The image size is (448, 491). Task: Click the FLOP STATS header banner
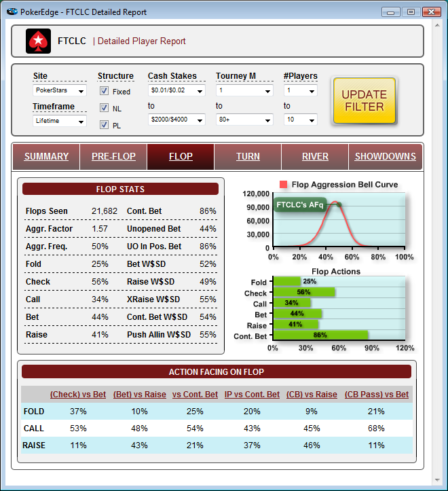tap(121, 189)
